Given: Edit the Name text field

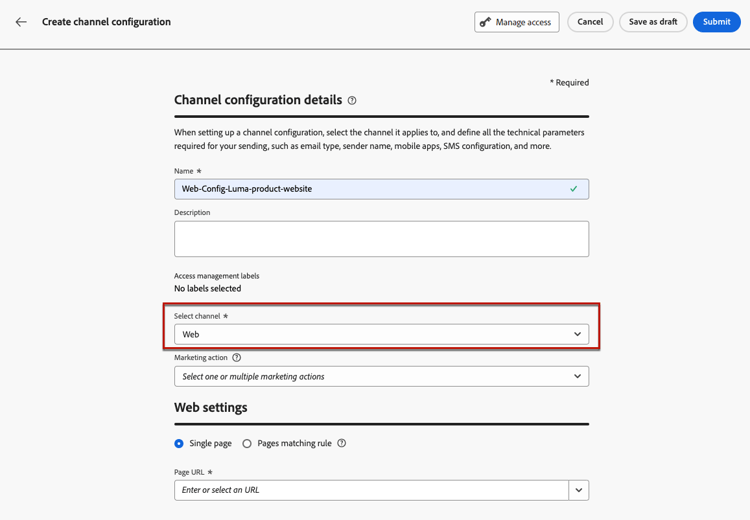Looking at the screenshot, I should [370, 189].
